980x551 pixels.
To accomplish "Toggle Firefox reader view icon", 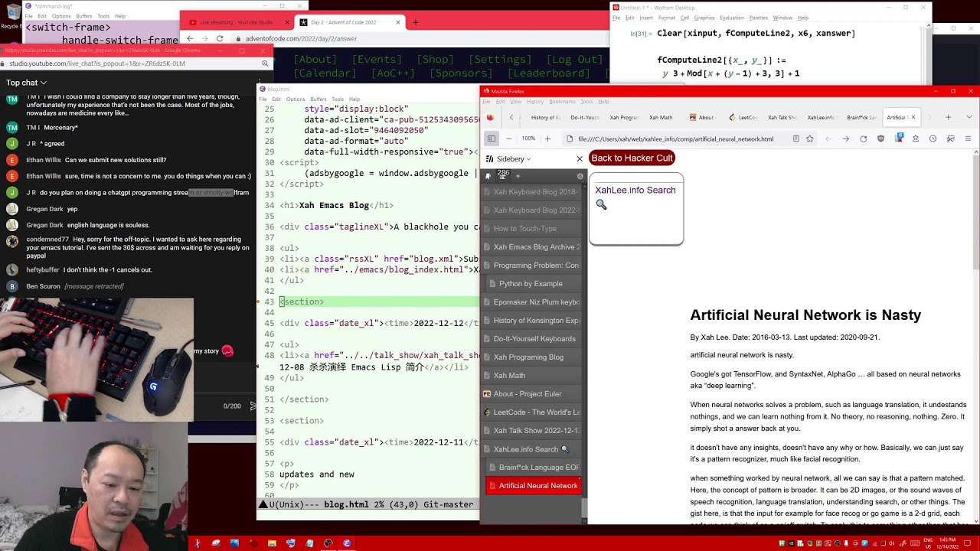I will pos(796,139).
